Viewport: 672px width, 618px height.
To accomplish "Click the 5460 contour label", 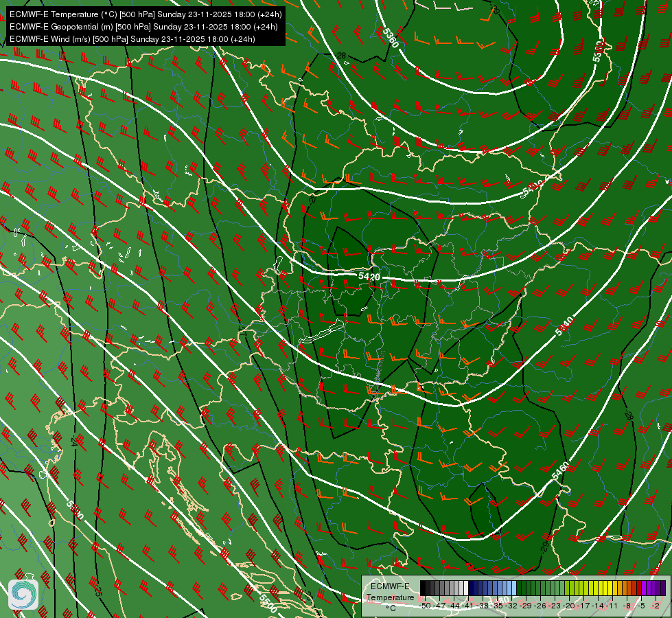I will tap(560, 471).
